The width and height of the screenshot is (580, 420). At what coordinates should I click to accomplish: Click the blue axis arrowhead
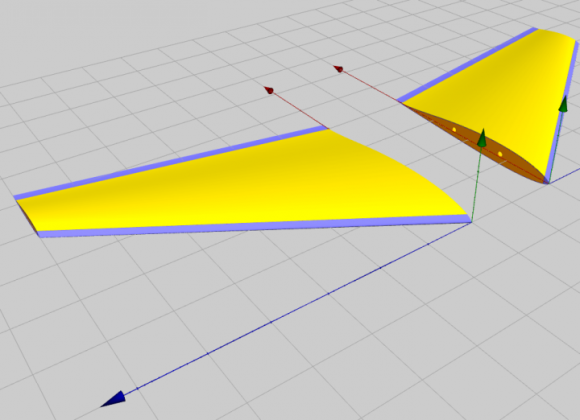pyautogui.click(x=113, y=400)
